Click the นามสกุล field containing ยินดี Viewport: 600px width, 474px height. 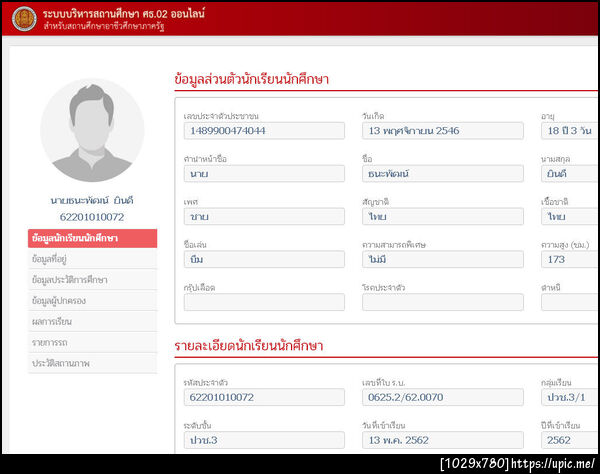(570, 174)
